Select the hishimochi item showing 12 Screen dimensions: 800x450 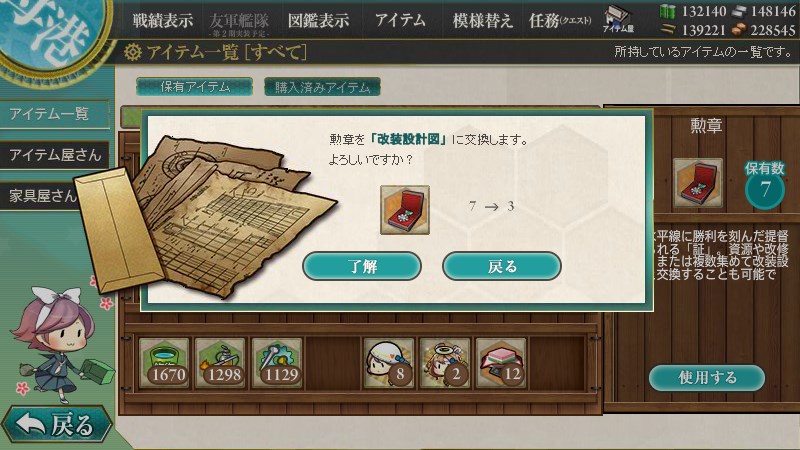coord(501,363)
